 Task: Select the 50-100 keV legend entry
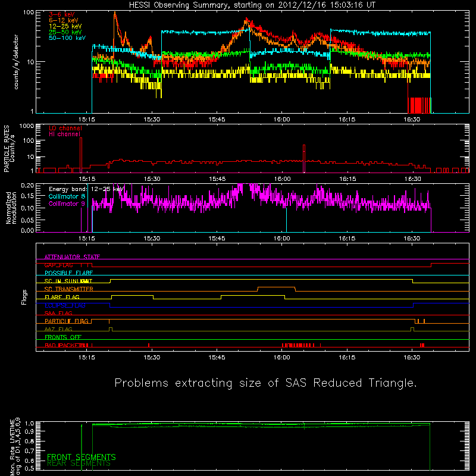[67, 38]
